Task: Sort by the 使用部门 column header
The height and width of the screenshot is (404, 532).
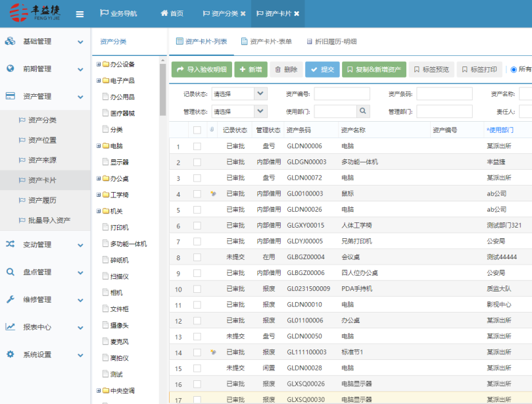Action: [500, 130]
